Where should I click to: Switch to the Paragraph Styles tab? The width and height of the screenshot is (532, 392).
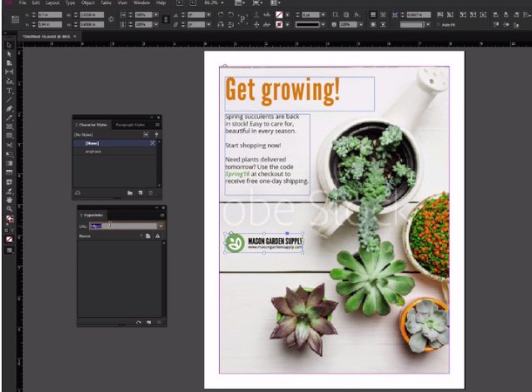(130, 125)
